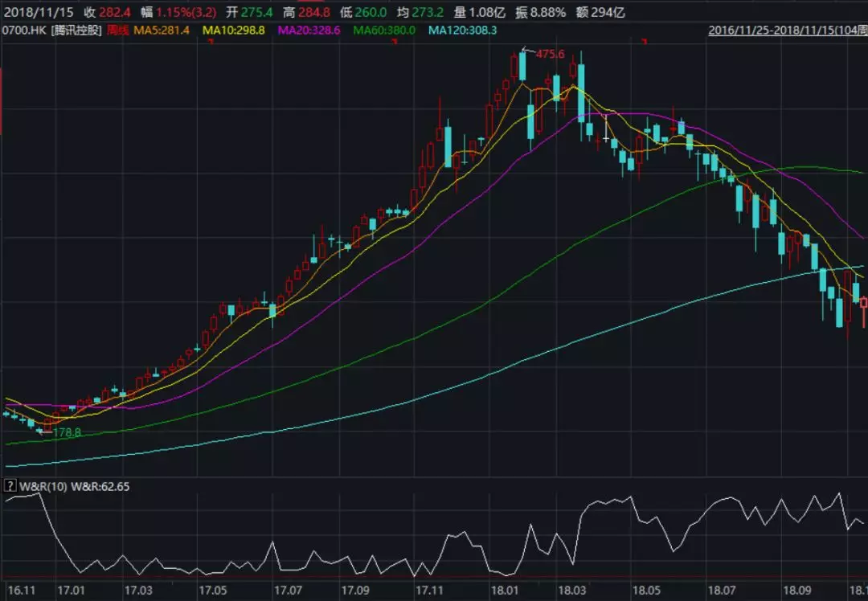Image resolution: width=868 pixels, height=601 pixels.
Task: Open the 周线 weekly period selector
Action: click(118, 30)
